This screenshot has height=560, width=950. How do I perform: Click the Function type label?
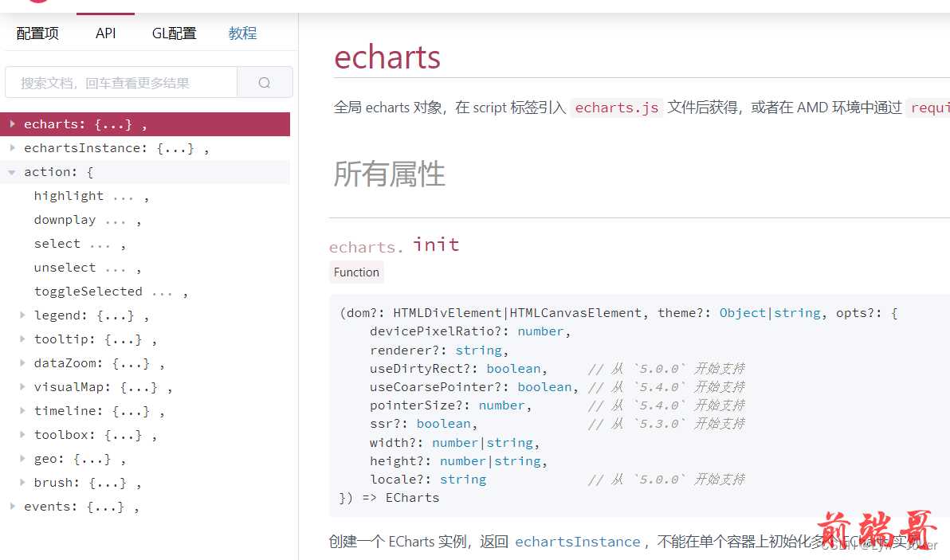[x=356, y=272]
